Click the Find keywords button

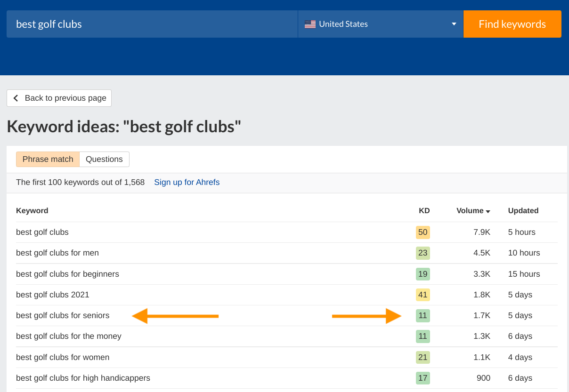[x=512, y=24]
